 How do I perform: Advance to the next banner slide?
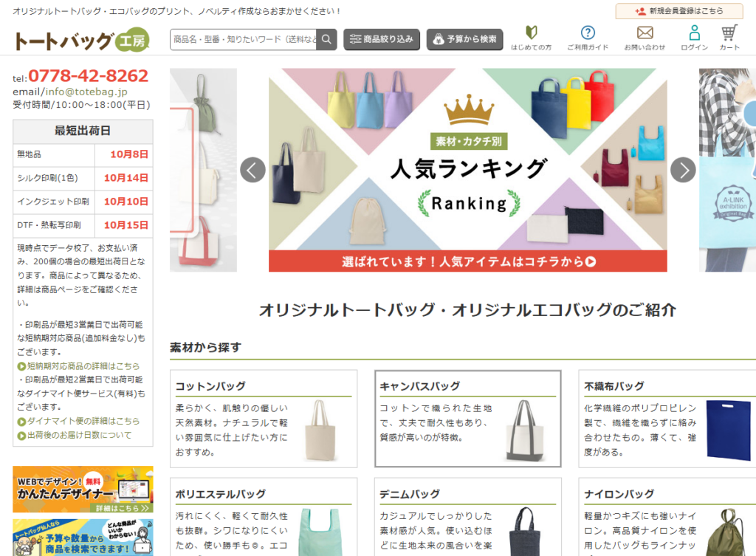coord(683,170)
